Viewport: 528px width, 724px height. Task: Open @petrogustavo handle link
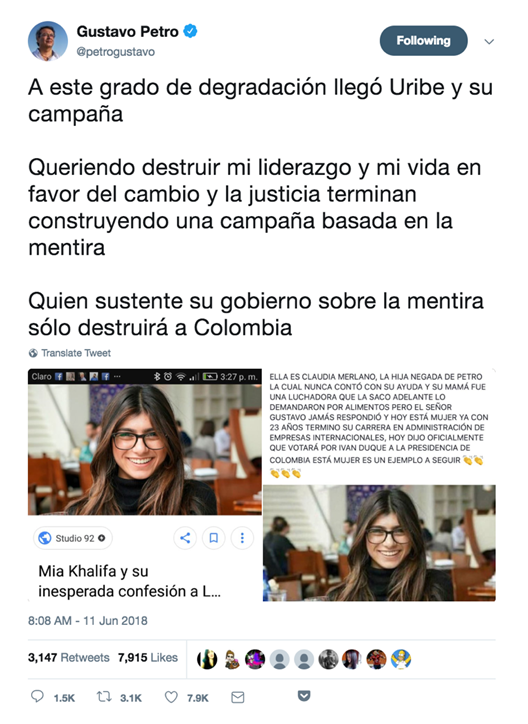click(x=115, y=52)
